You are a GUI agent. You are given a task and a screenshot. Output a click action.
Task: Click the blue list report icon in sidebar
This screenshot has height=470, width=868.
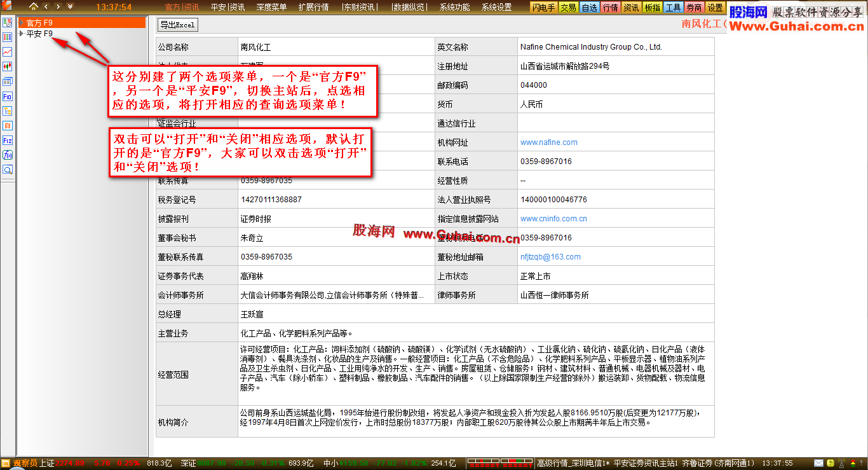(x=8, y=81)
